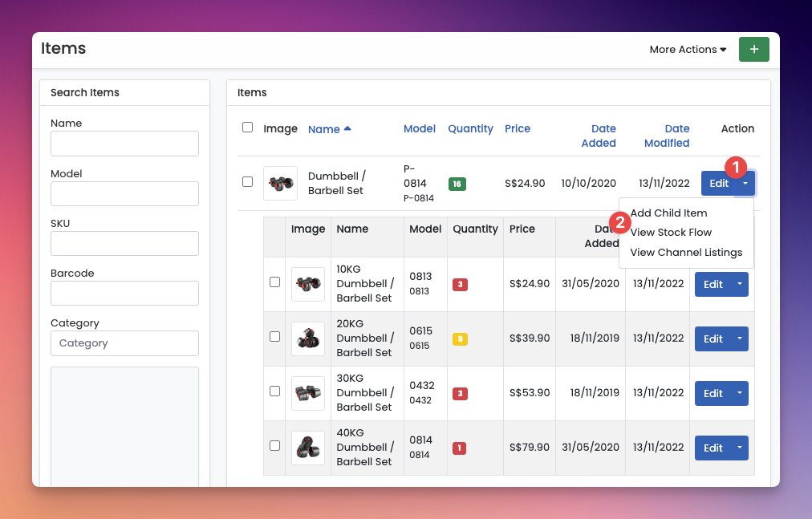This screenshot has width=812, height=519.
Task: Open the More Actions dropdown
Action: pyautogui.click(x=688, y=50)
